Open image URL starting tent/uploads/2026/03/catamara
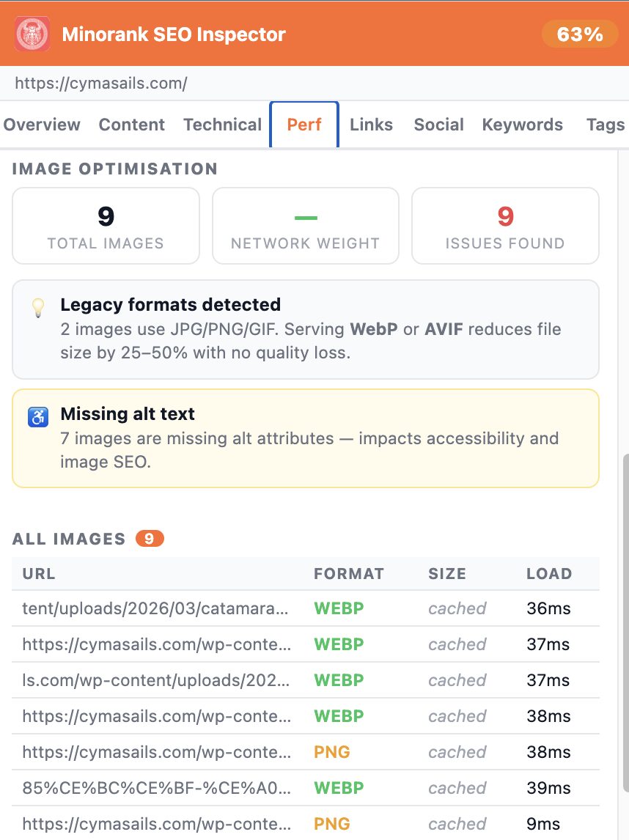The height and width of the screenshot is (840, 629). tap(155, 608)
